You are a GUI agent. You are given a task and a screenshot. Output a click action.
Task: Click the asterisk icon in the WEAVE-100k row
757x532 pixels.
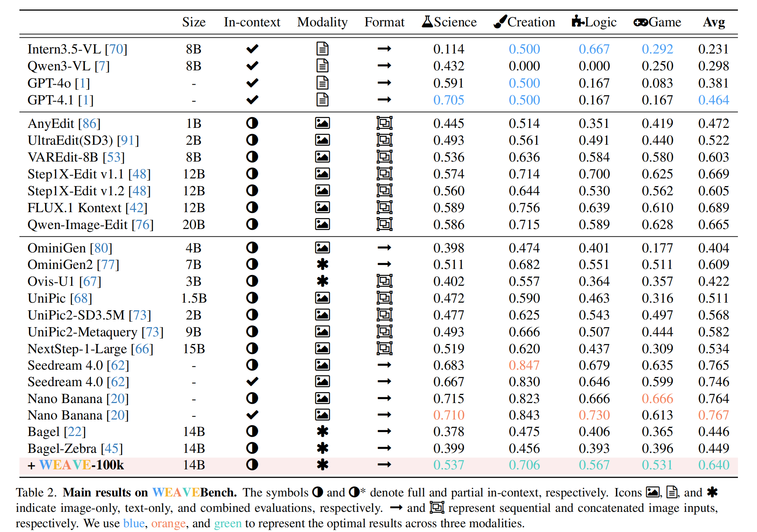[322, 465]
